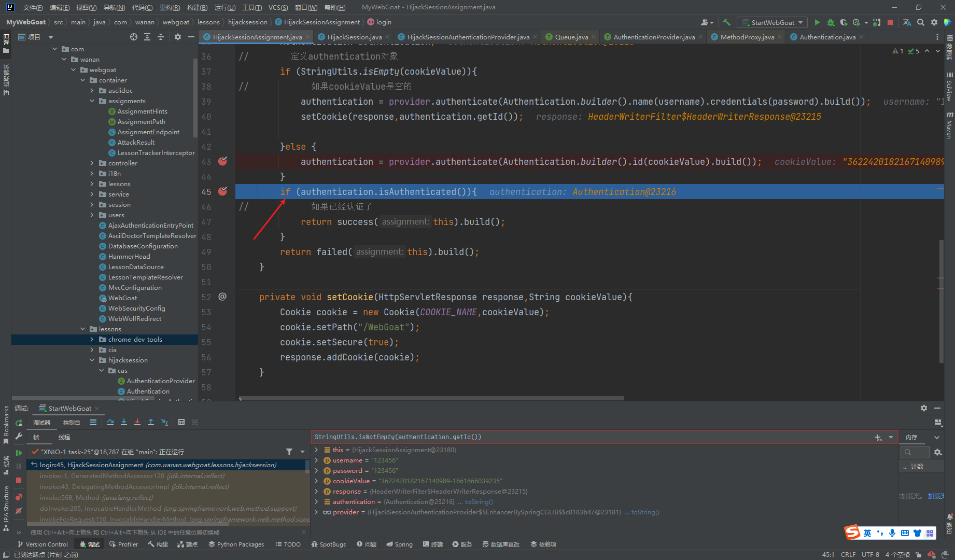Close the HijackSessionAssignment.java tab
955x560 pixels.
point(307,37)
